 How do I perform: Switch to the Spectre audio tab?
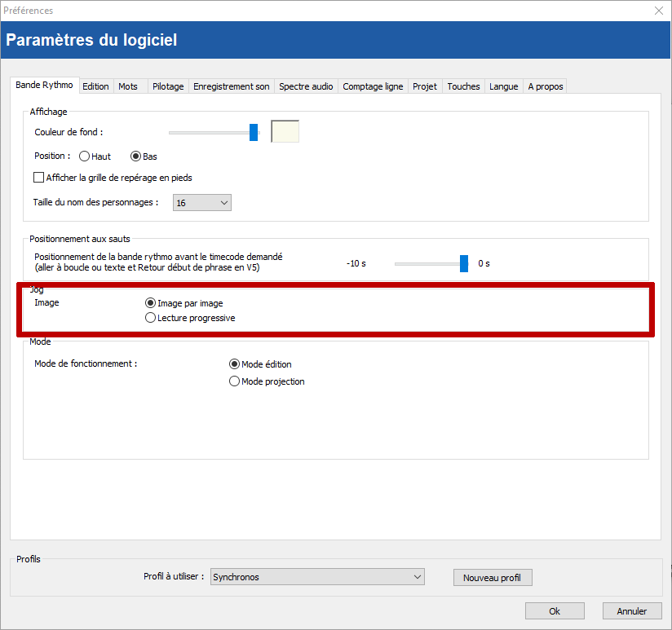[x=306, y=86]
